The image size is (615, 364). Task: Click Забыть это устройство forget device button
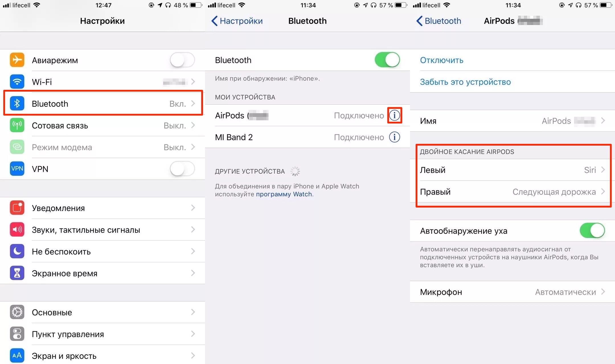tap(465, 82)
